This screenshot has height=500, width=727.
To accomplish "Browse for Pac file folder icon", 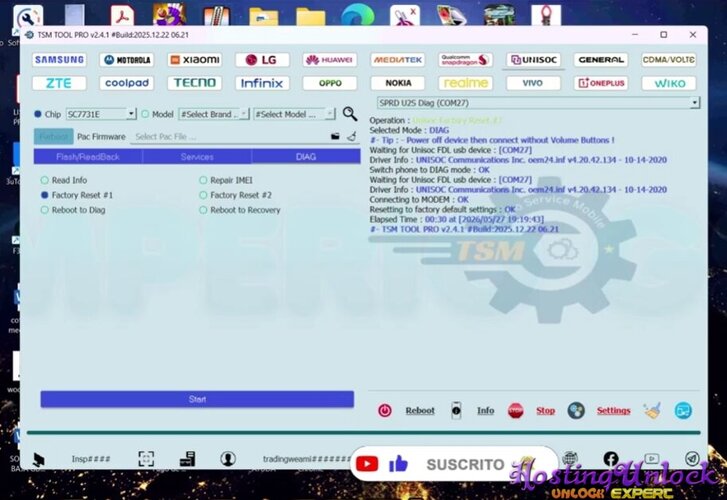I will (x=335, y=136).
